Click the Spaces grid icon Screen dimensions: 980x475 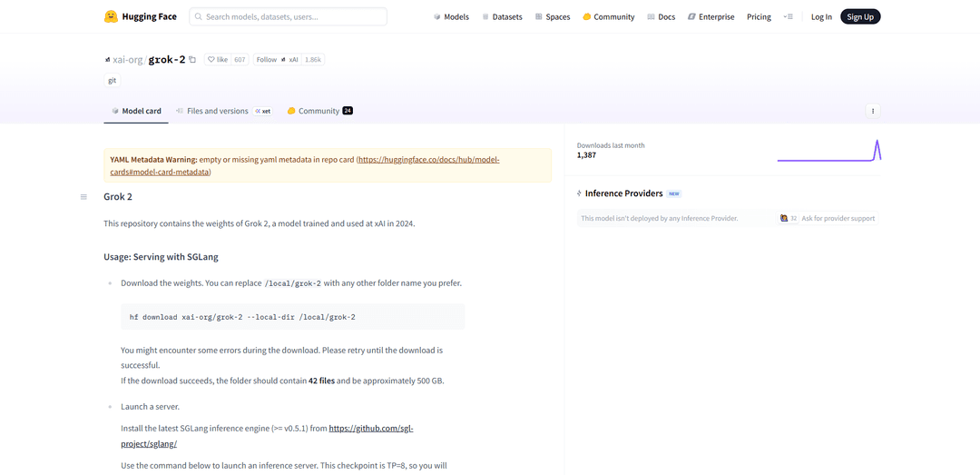point(539,17)
